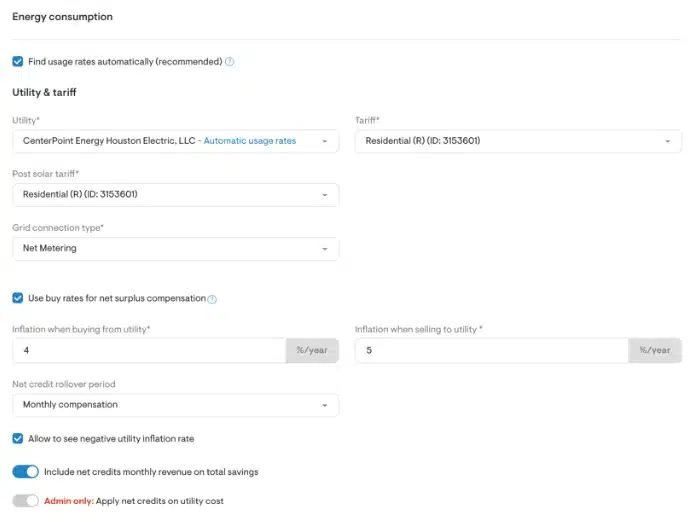This screenshot has width=694, height=522.
Task: Click the chevron arrow in Post solar tariff field
Action: pos(324,194)
